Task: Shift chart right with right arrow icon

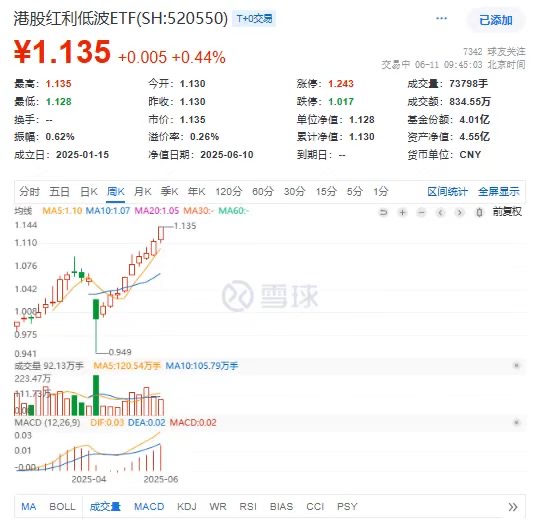Action: [x=459, y=212]
